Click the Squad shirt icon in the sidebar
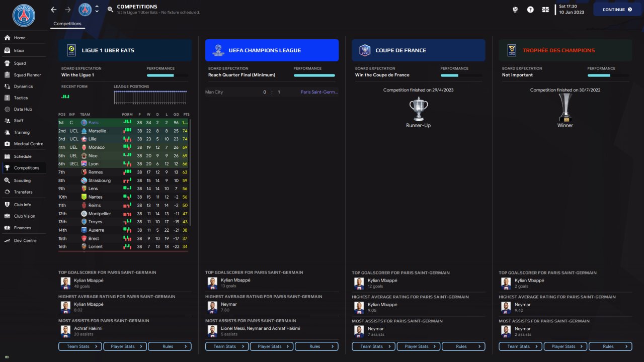 [7, 63]
